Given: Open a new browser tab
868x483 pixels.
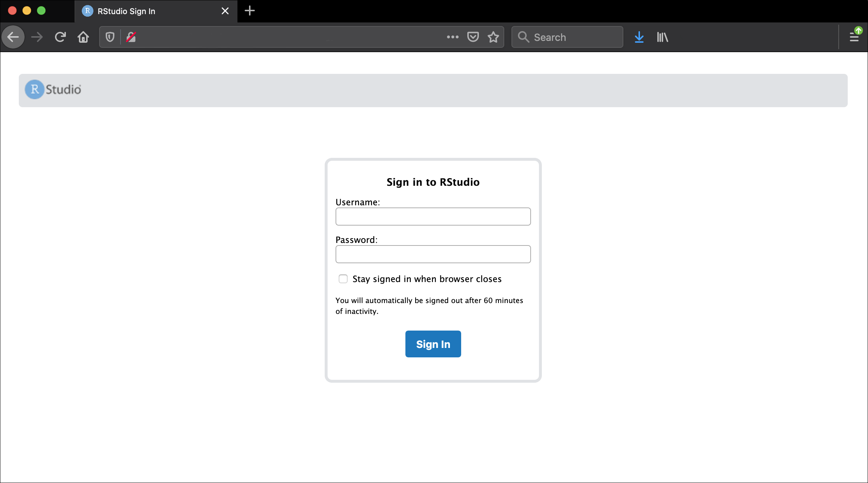Looking at the screenshot, I should [250, 11].
